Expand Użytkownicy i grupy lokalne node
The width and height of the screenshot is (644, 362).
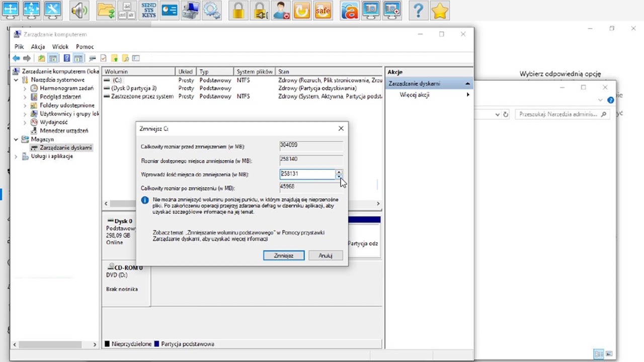pyautogui.click(x=25, y=114)
